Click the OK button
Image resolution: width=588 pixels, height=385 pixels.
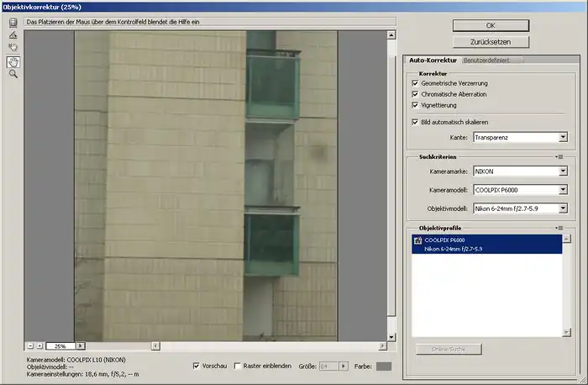tap(491, 24)
